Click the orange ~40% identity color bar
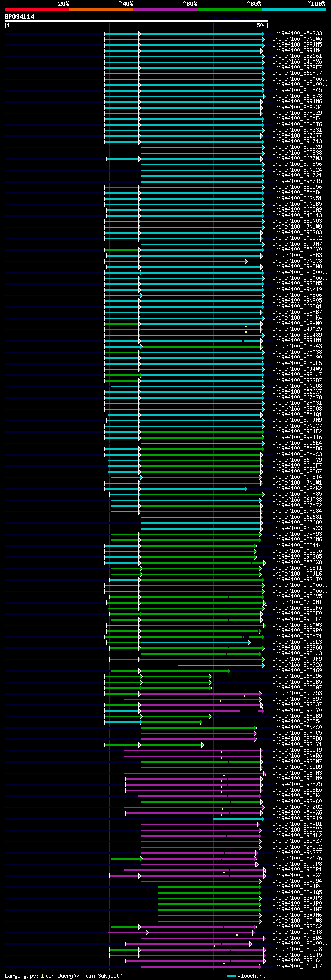Screen dimensions: 331x980 click(x=101, y=9)
